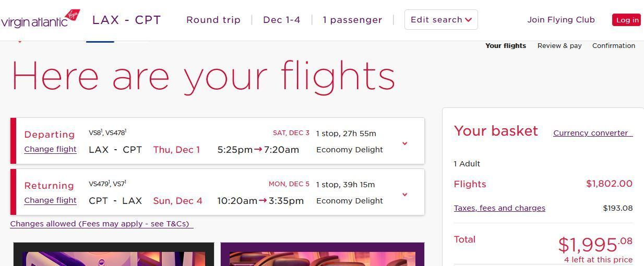Click the left cabin seat image

coord(114,254)
